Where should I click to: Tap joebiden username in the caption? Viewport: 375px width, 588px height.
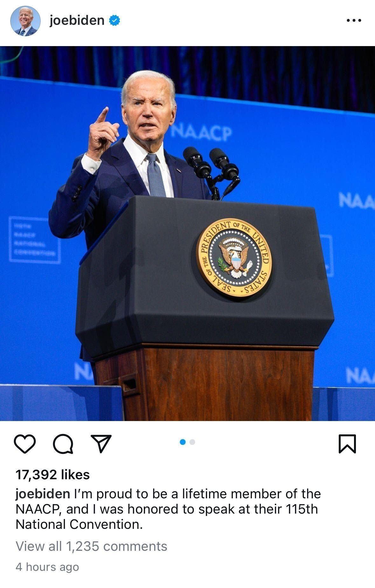point(43,494)
